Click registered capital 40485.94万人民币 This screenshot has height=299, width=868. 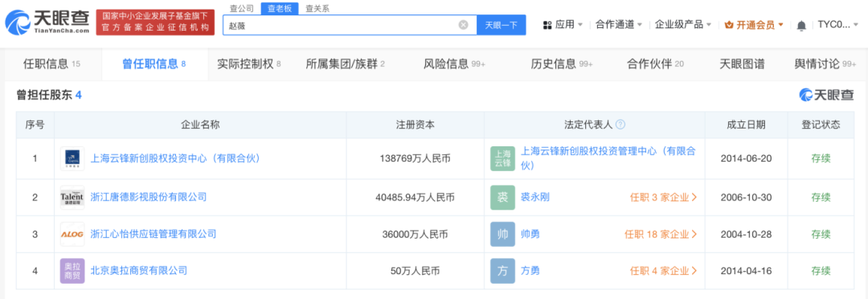(x=416, y=197)
